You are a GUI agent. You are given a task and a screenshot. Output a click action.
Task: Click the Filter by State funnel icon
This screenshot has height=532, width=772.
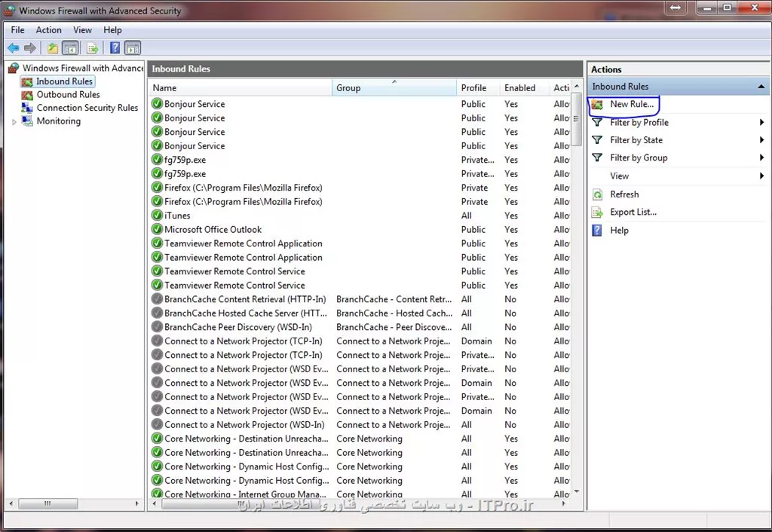[x=597, y=139]
